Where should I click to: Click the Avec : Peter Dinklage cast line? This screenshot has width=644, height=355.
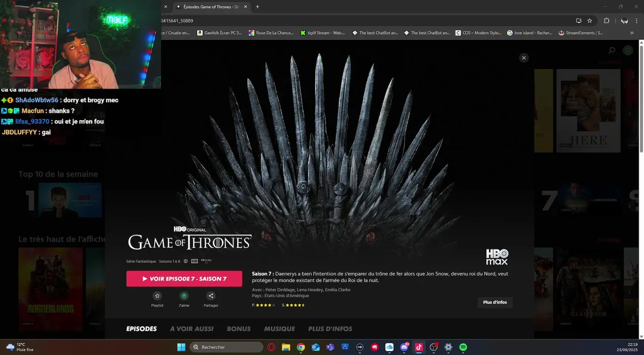301,290
